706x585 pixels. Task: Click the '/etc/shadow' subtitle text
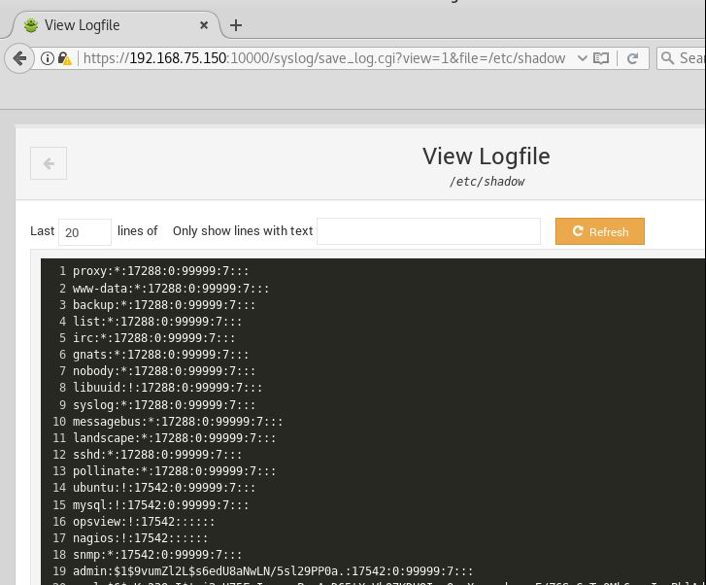pos(487,181)
